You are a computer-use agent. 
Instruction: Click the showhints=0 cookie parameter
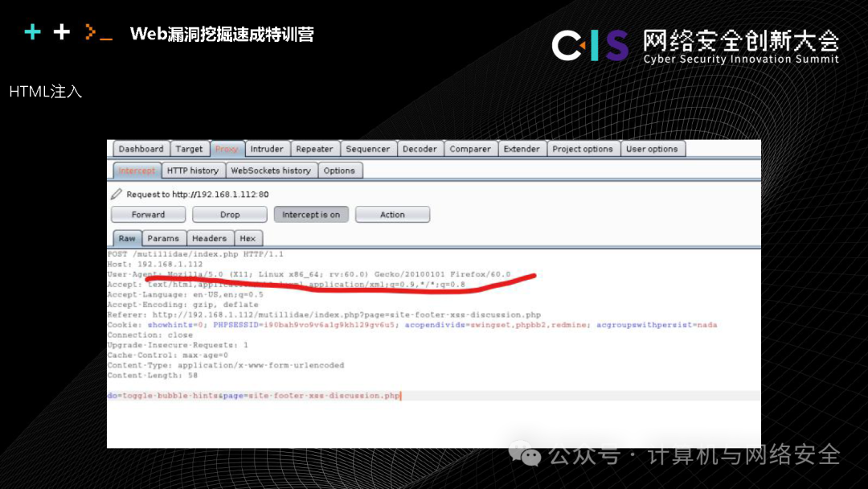(175, 324)
